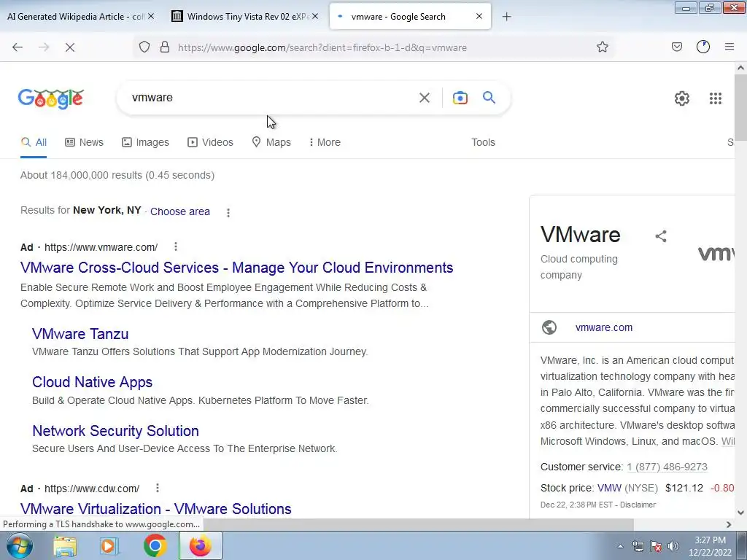Screen dimensions: 747x560
Task: Search by image camera icon
Action: [x=460, y=98]
